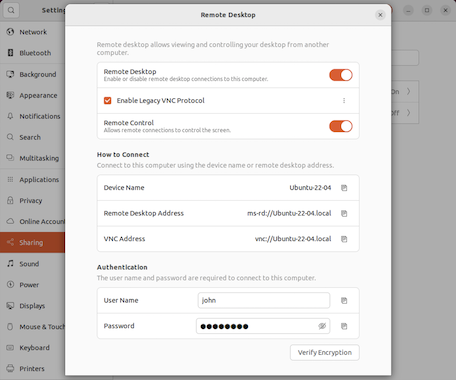The width and height of the screenshot is (456, 380).
Task: Toggle the Remote Desktop switch
Action: click(x=341, y=75)
